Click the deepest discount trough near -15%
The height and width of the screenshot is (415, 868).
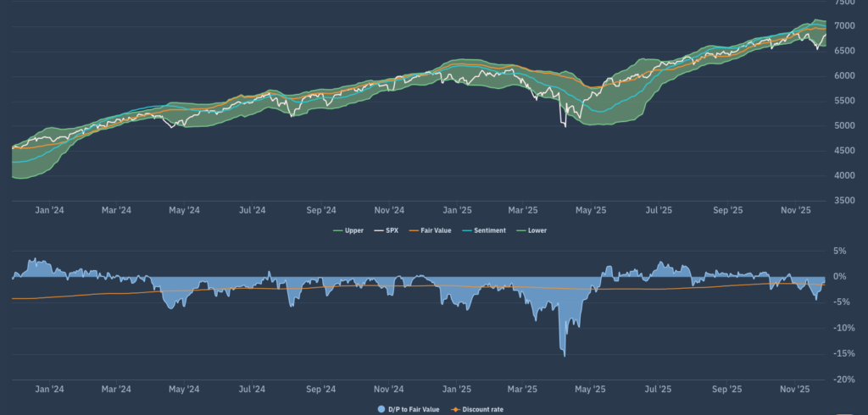(564, 356)
